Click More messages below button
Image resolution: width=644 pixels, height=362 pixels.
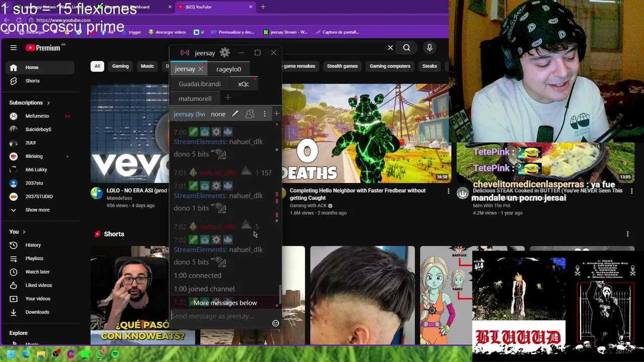[225, 303]
